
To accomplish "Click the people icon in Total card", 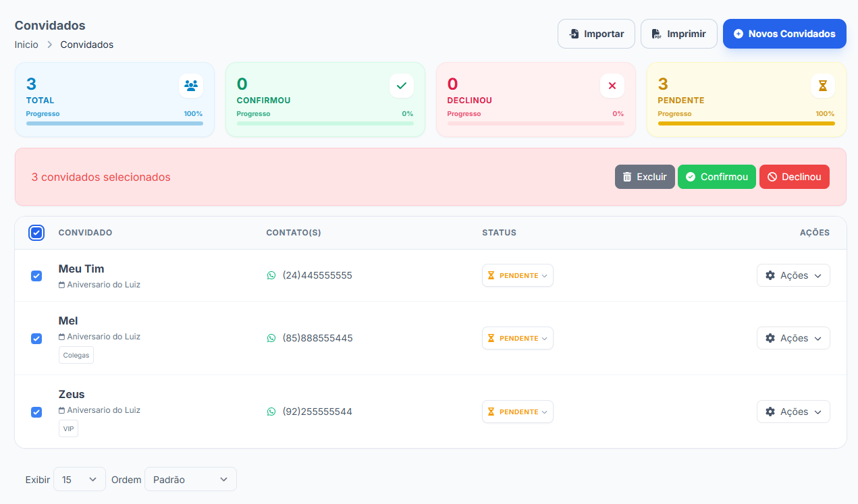I will tap(191, 86).
